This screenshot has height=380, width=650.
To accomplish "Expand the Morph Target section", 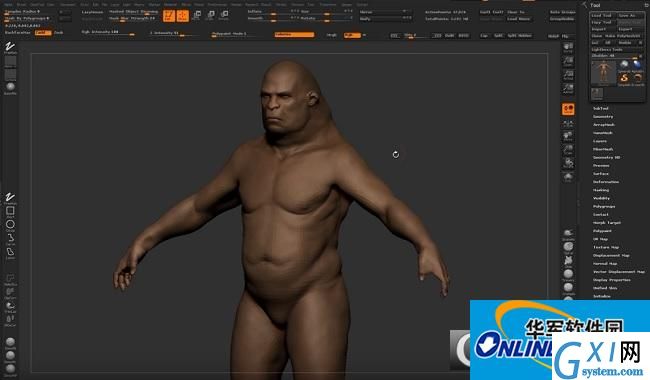I will (x=606, y=223).
